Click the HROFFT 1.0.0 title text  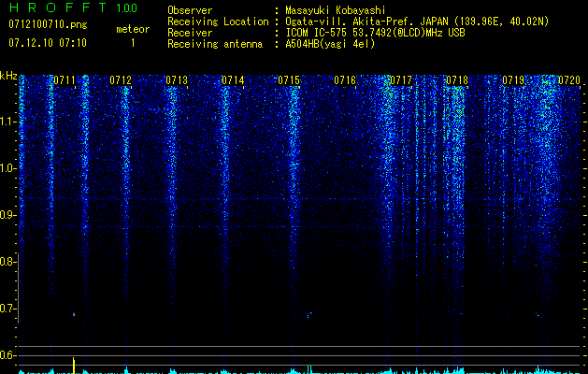click(73, 7)
